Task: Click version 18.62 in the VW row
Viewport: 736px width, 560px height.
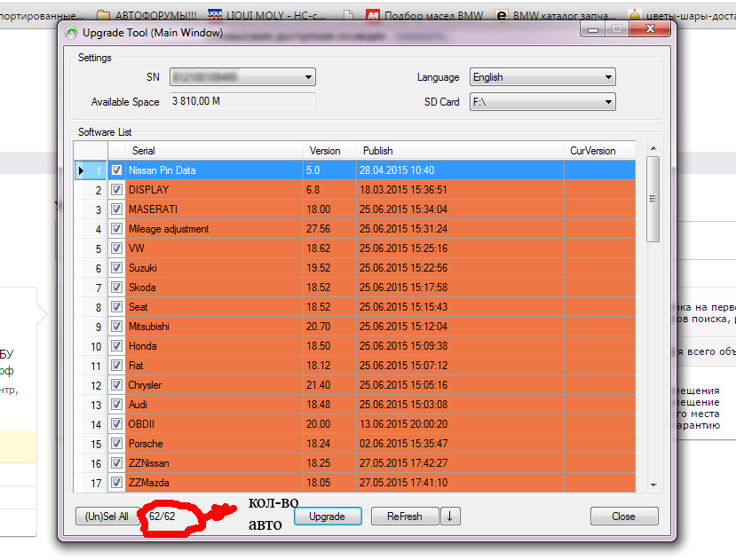Action: (318, 248)
